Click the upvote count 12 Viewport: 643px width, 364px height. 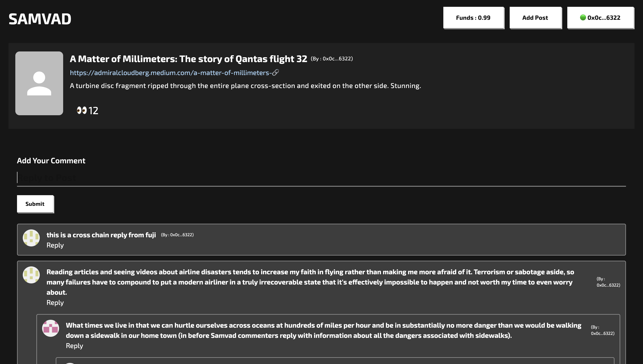(93, 111)
